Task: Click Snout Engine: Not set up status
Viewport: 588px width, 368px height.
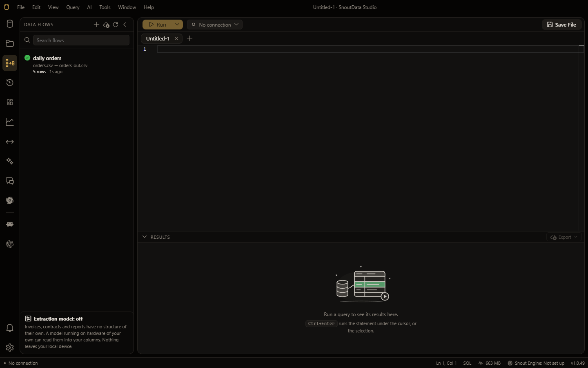Action: [536, 363]
